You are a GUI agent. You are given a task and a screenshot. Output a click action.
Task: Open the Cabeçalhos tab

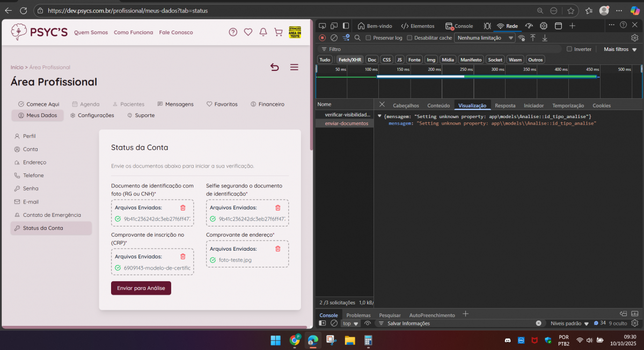406,106
